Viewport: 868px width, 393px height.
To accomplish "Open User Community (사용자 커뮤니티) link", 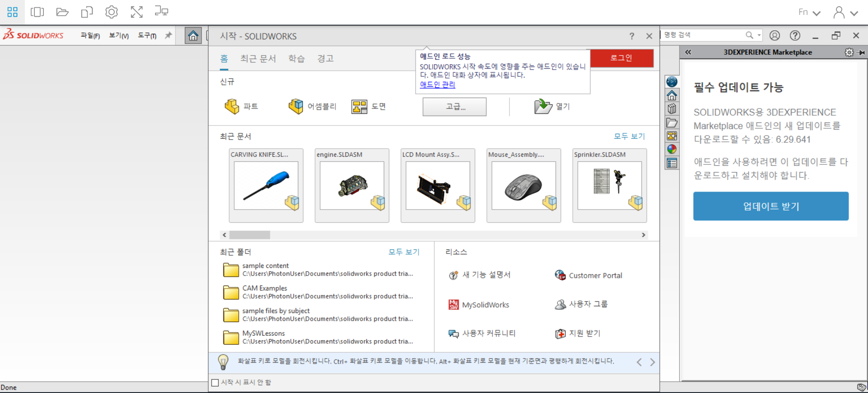I will 482,333.
